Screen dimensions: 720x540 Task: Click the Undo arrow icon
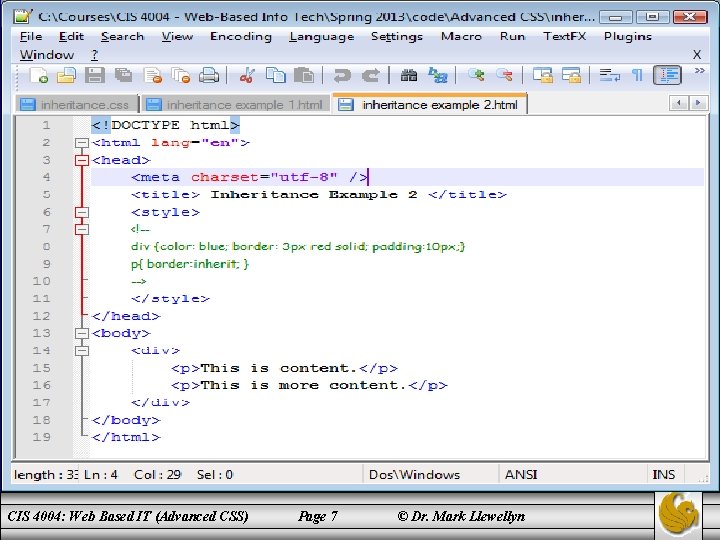(342, 75)
